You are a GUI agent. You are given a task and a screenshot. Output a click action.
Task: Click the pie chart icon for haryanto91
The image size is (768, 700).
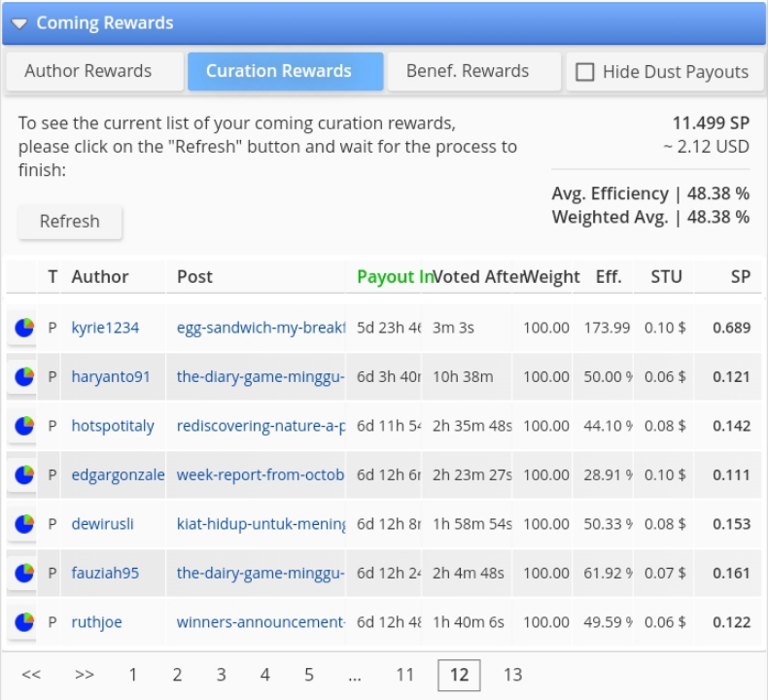click(x=24, y=376)
